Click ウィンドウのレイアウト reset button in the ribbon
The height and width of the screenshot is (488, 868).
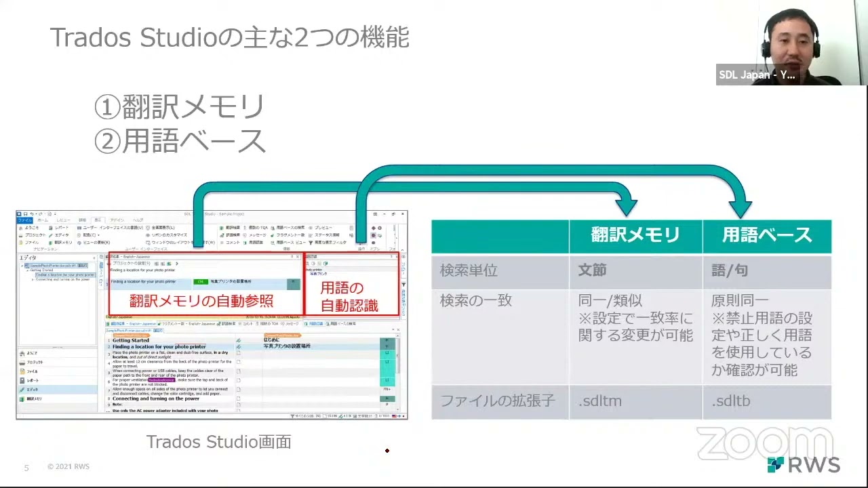click(180, 243)
